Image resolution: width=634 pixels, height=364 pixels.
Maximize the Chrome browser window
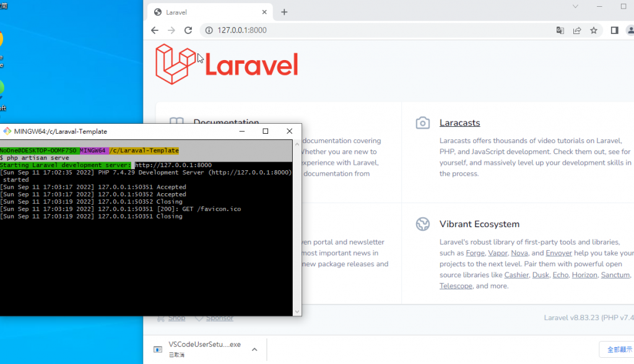click(x=623, y=6)
